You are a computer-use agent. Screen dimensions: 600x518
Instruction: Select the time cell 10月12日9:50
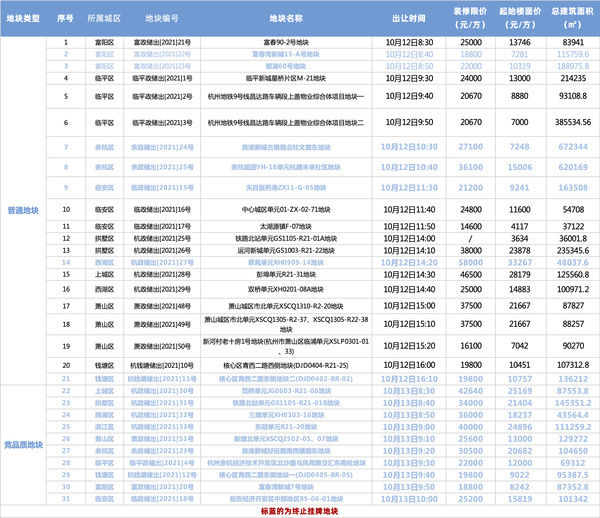(x=409, y=122)
